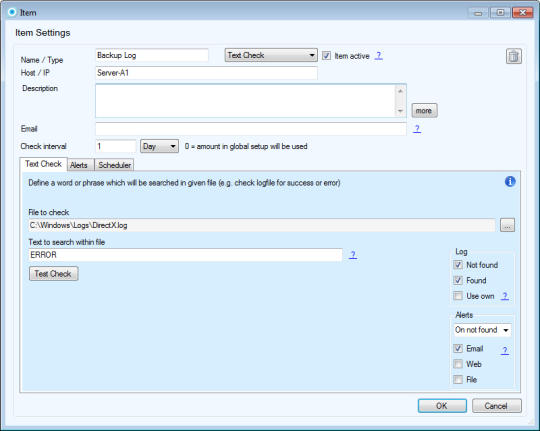The width and height of the screenshot is (540, 431).
Task: Toggle the Log Found checkbox
Action: [x=458, y=280]
